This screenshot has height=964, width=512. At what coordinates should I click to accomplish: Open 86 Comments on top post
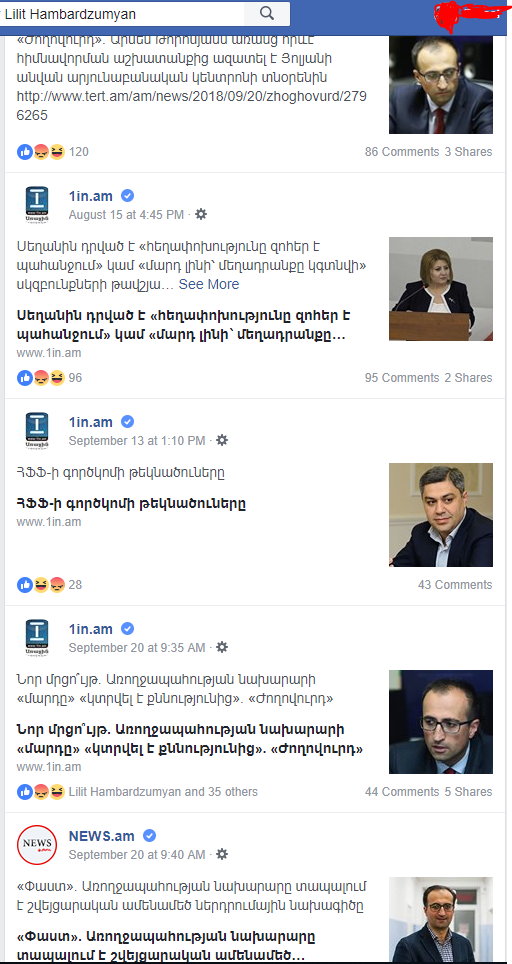(402, 152)
